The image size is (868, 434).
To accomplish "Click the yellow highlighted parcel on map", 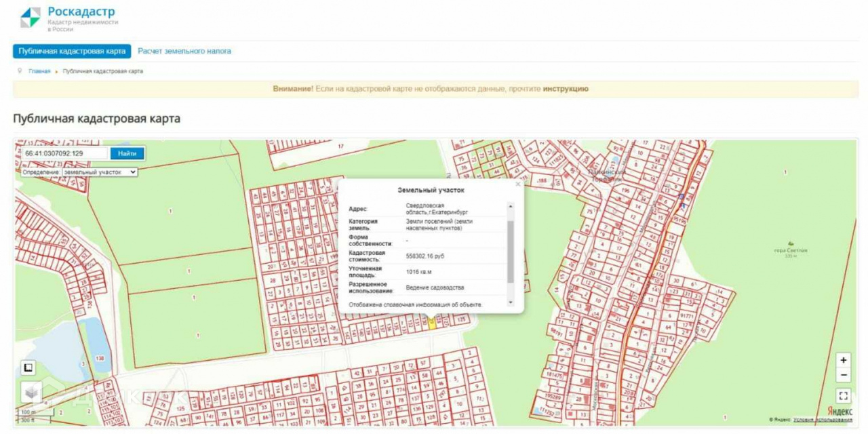I will (431, 323).
